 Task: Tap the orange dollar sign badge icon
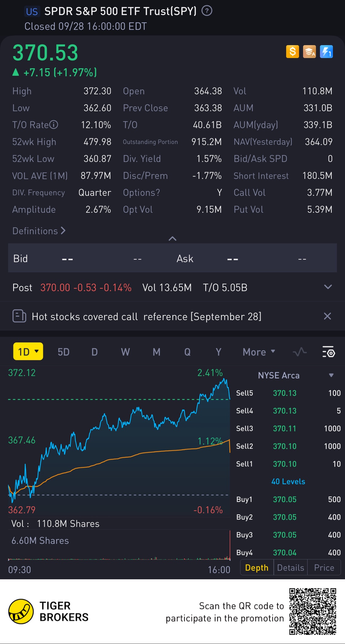pyautogui.click(x=292, y=51)
